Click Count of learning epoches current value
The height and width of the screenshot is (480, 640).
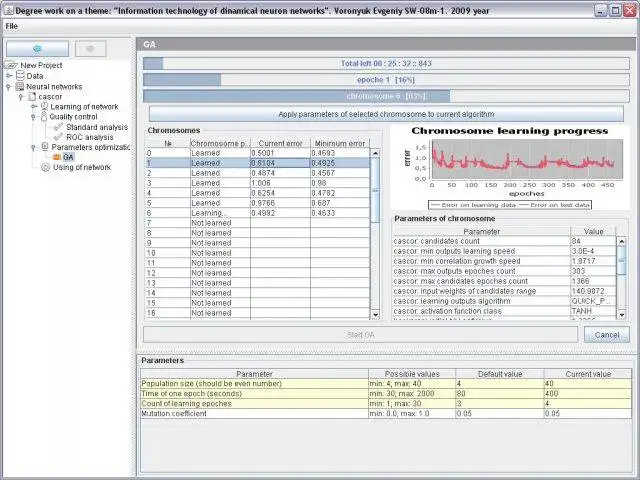click(588, 404)
